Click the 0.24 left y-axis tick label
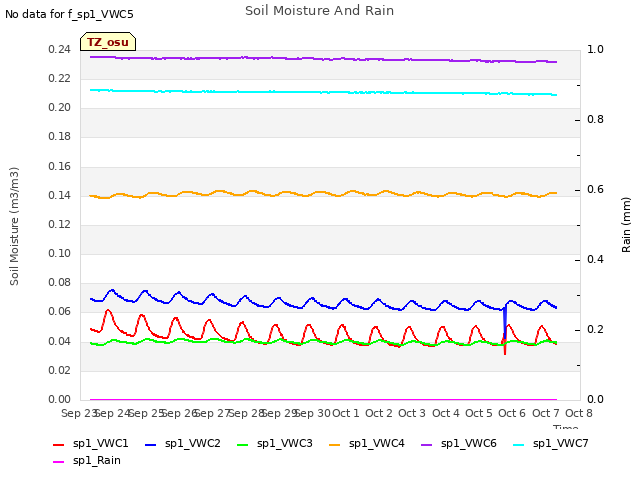The height and width of the screenshot is (480, 640). (60, 49)
